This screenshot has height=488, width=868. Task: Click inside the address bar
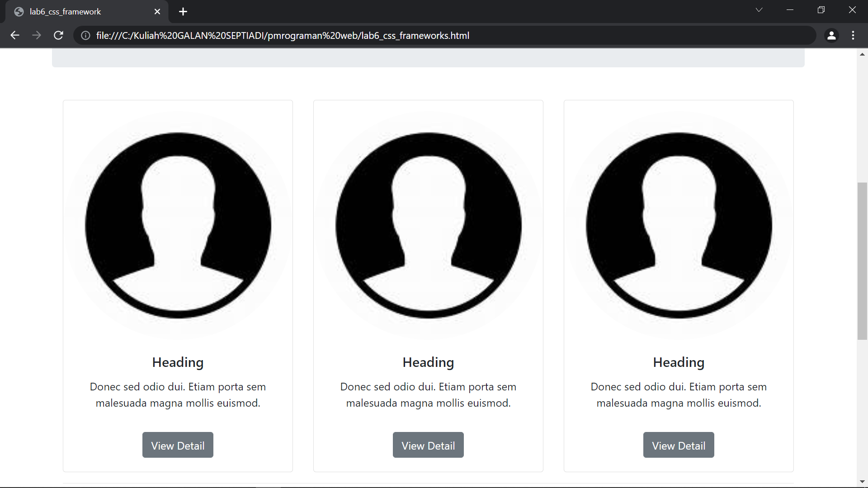(316, 35)
